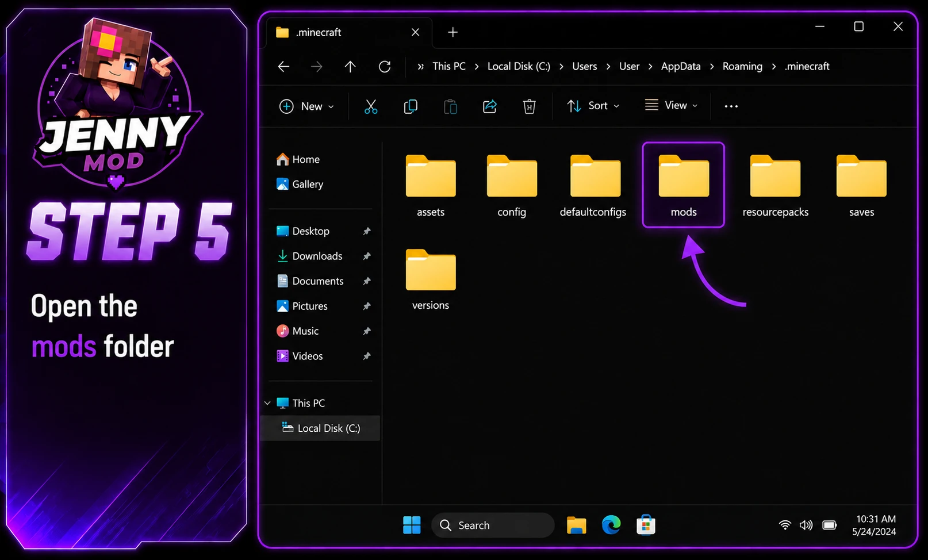Expand hidden breadcrumb path chevrons
This screenshot has height=560, width=928.
421,67
